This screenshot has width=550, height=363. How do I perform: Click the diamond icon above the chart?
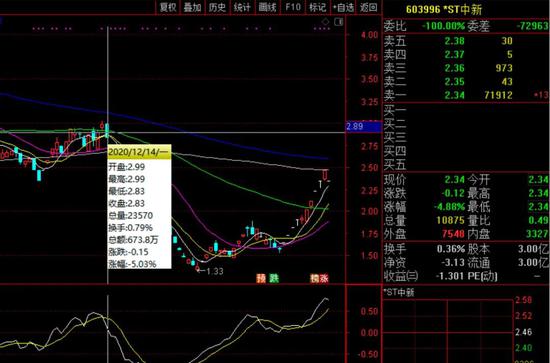point(326,22)
